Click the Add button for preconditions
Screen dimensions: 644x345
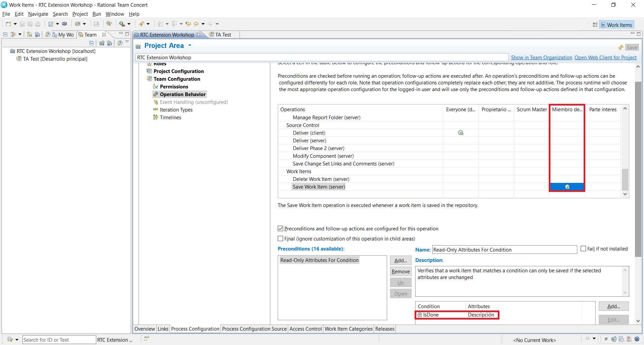tap(400, 261)
